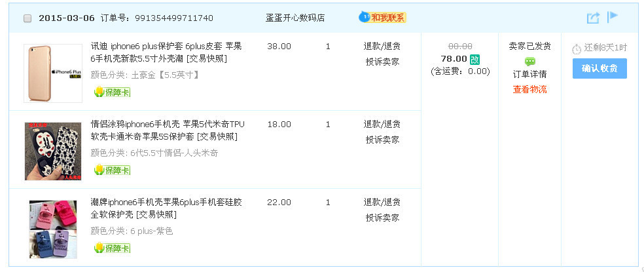Screen dimensions: 644x272
Task: Click 保障卡 badge under the 米奇 case
Action: [112, 170]
